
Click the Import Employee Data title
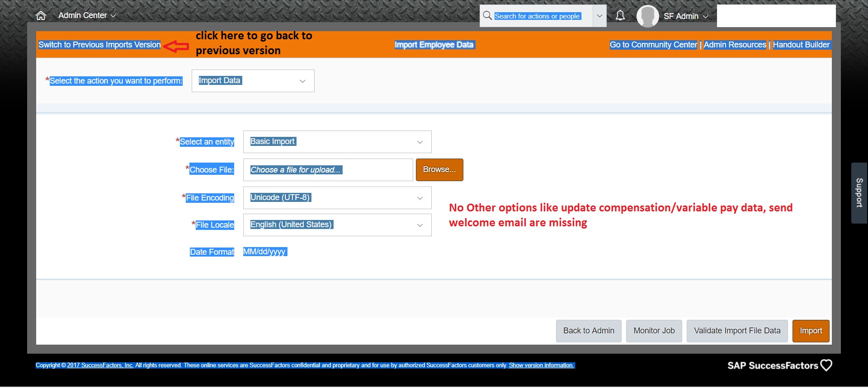(x=434, y=45)
